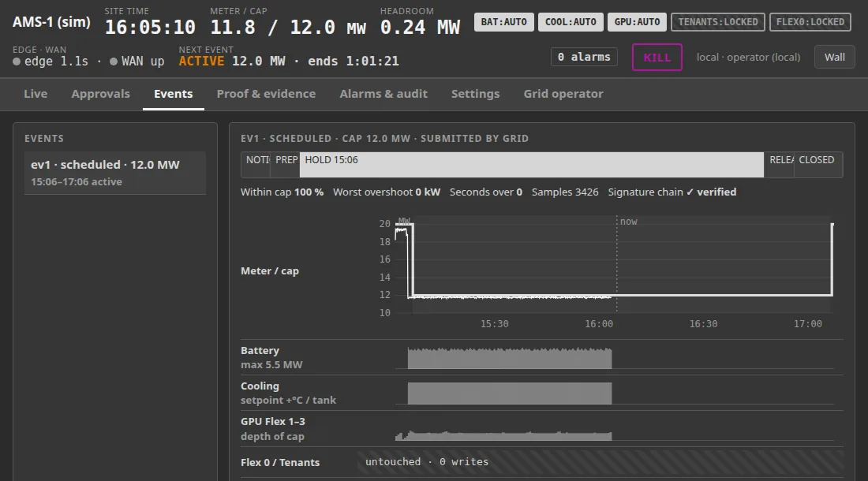Click the 'Signature chain ✓ verified' text
The height and width of the screenshot is (481, 868).
point(672,192)
